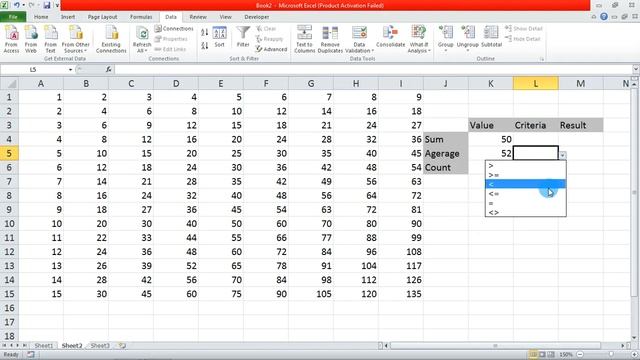Expand the Name Box dropdown

coord(70,69)
